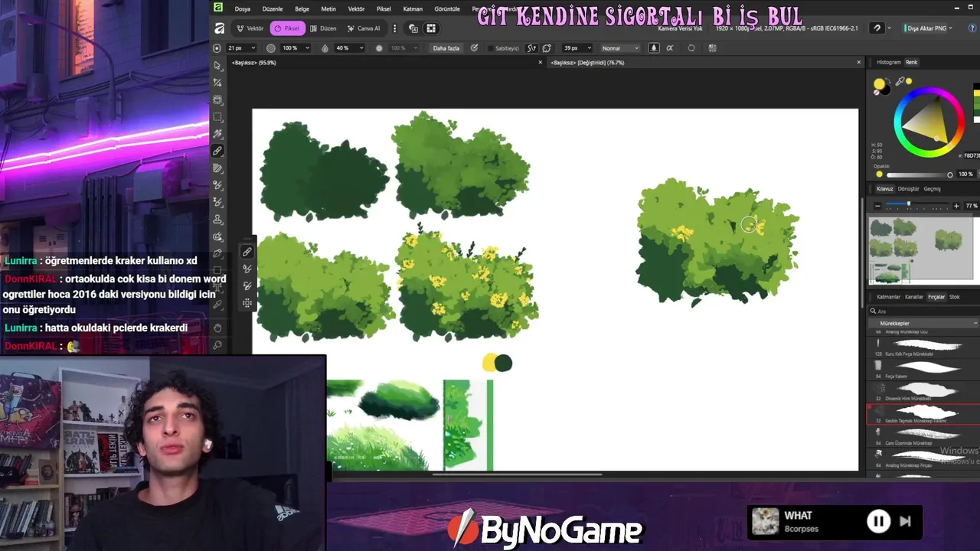Select the Zoom magnifier tool

pos(218,346)
